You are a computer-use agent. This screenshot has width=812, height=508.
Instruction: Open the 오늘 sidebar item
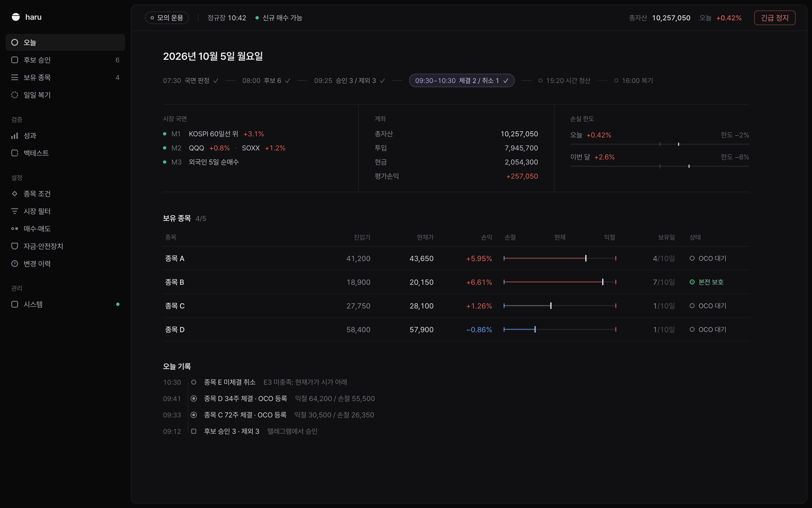click(65, 42)
